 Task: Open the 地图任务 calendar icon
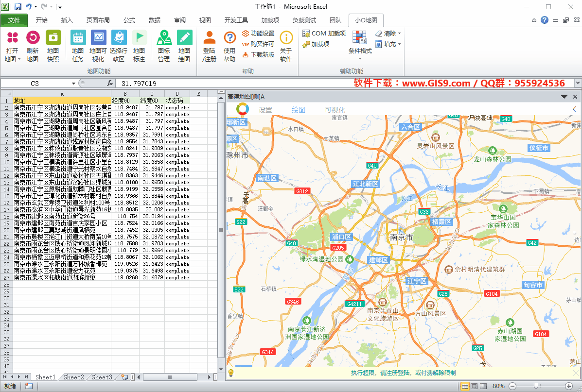pos(78,46)
